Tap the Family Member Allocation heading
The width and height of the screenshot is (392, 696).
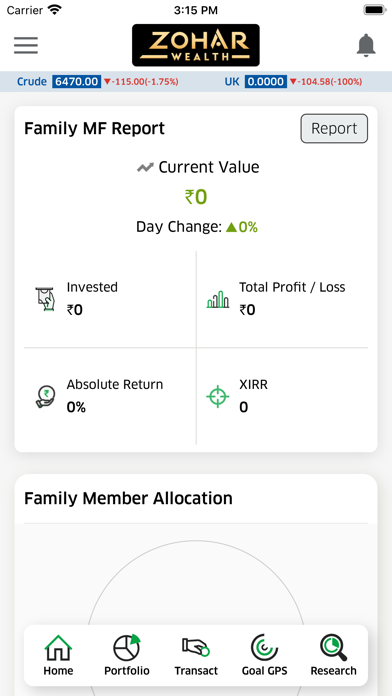click(128, 498)
